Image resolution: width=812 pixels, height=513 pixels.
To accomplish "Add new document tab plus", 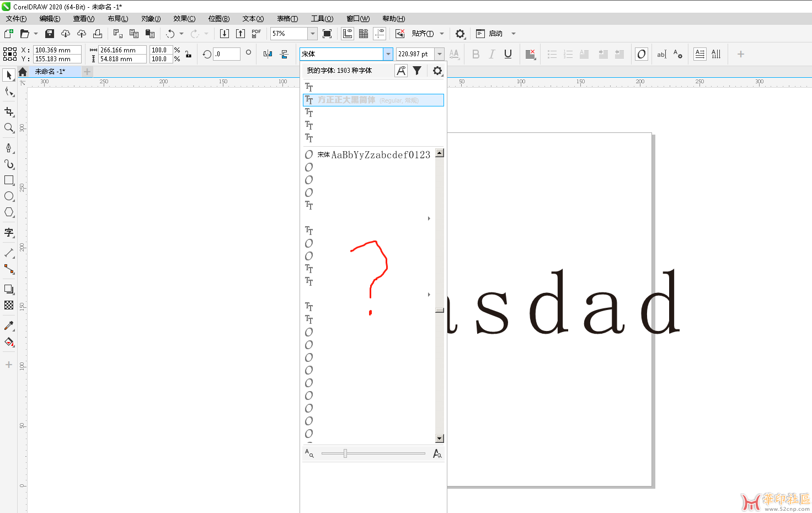I will (x=87, y=72).
